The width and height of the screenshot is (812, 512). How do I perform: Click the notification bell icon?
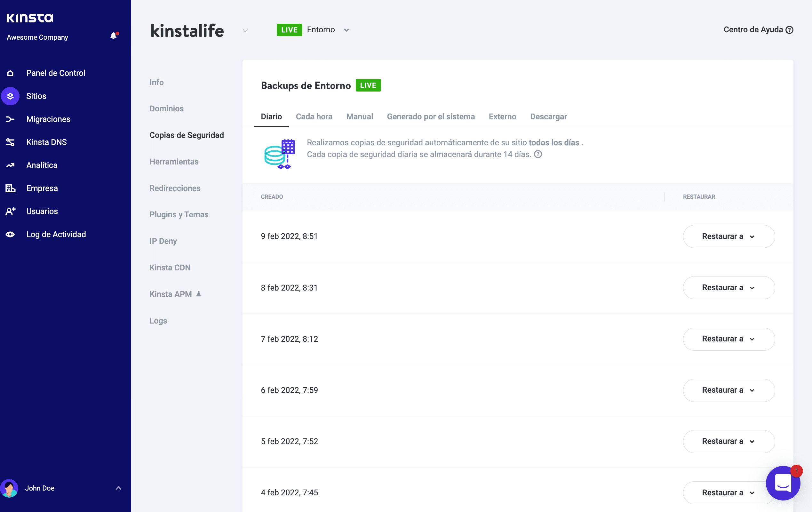pyautogui.click(x=114, y=36)
